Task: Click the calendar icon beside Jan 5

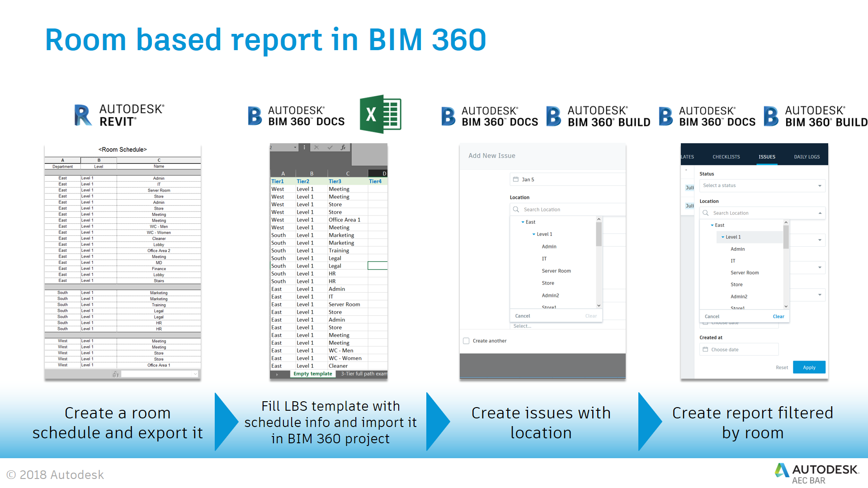Action: [x=516, y=179]
